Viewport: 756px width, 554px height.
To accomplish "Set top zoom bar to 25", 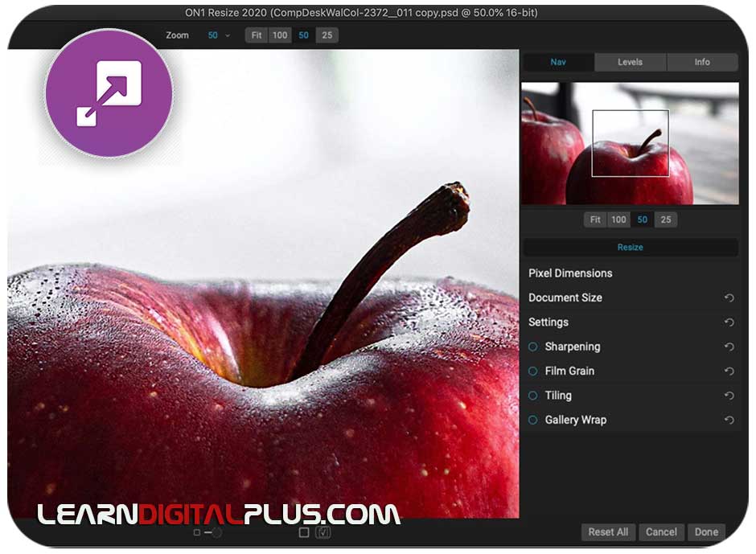I will click(x=327, y=35).
